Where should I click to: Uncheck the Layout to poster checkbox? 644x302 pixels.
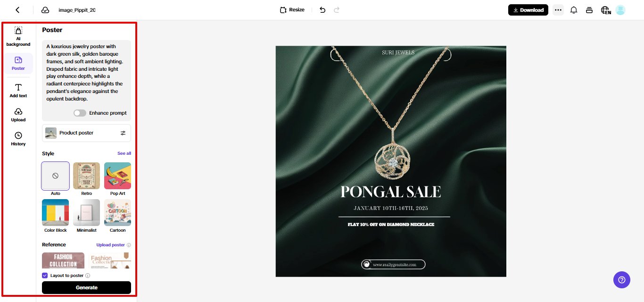(x=45, y=276)
